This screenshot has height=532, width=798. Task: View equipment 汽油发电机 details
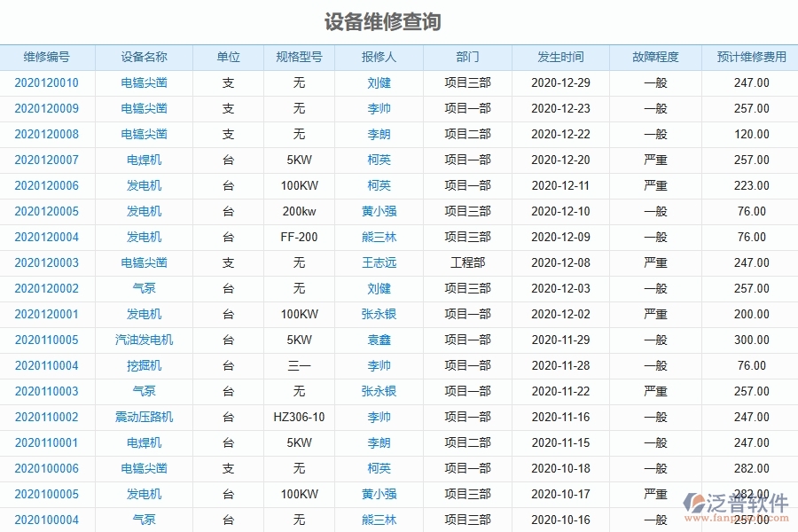[142, 340]
